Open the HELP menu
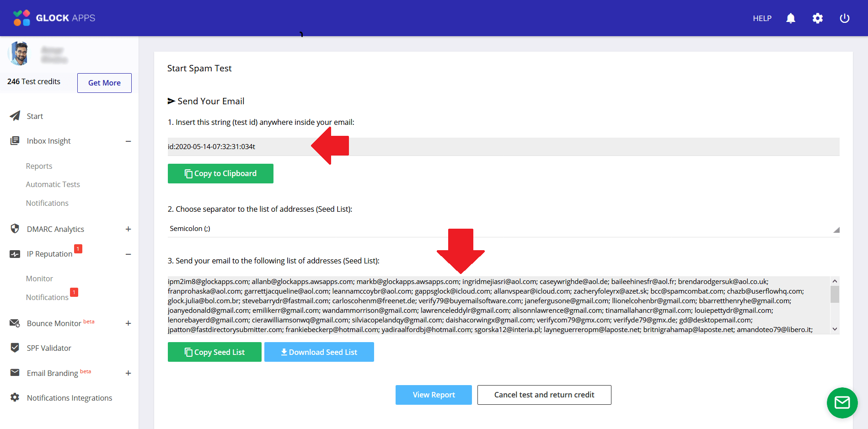 coord(762,18)
